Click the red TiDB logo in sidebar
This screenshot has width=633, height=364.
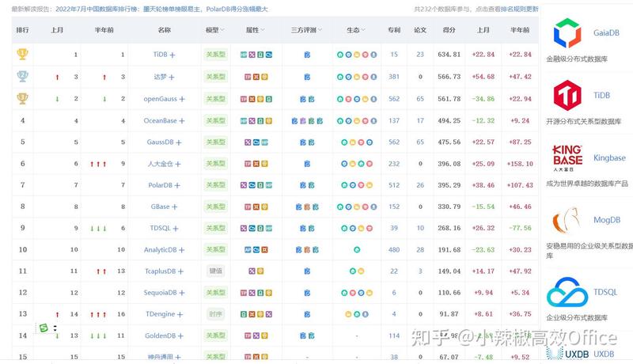coord(567,95)
